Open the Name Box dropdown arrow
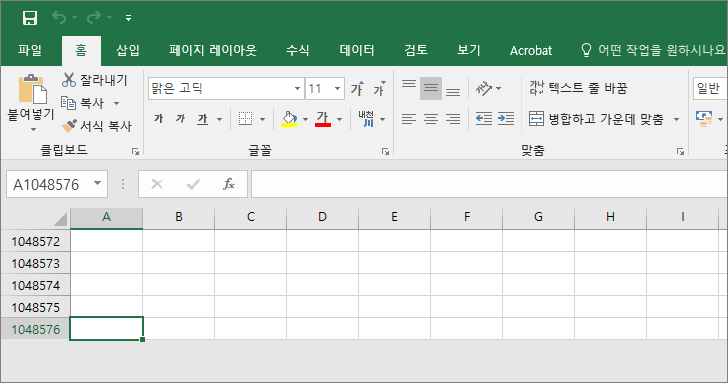Screen dimensions: 728x383 [x=98, y=183]
